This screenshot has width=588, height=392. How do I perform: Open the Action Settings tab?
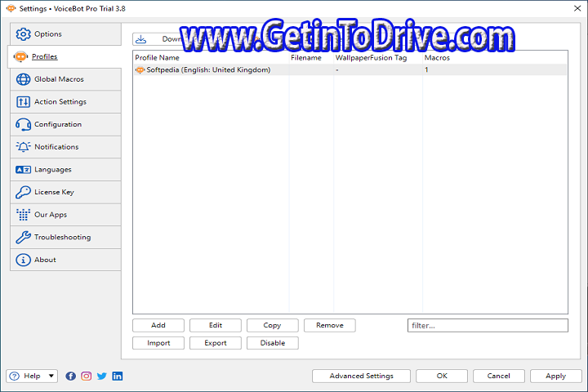click(x=65, y=101)
